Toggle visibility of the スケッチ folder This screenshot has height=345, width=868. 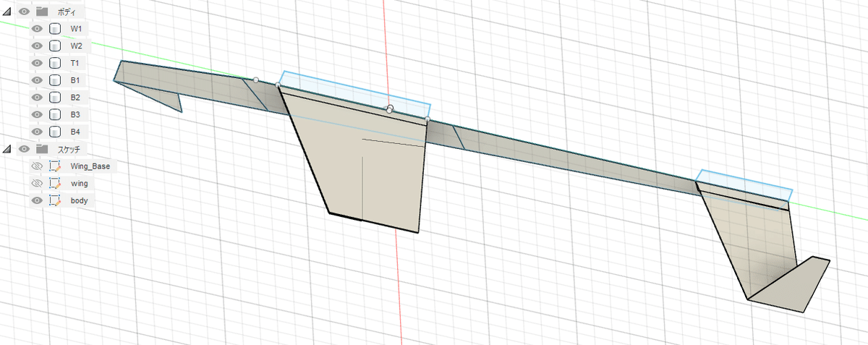click(25, 149)
